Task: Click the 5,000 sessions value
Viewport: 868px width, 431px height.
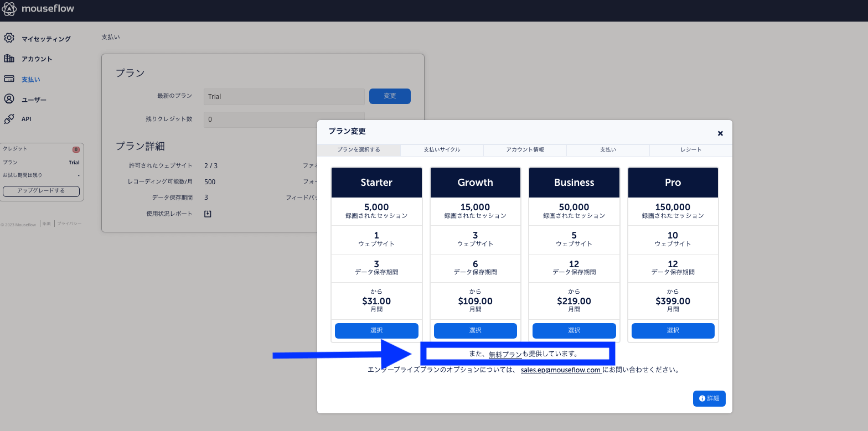Action: click(376, 207)
